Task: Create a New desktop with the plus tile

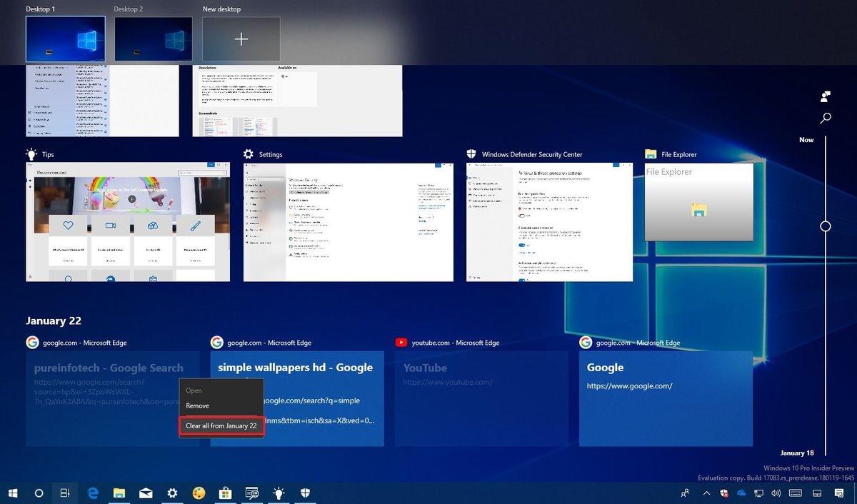Action: click(241, 39)
